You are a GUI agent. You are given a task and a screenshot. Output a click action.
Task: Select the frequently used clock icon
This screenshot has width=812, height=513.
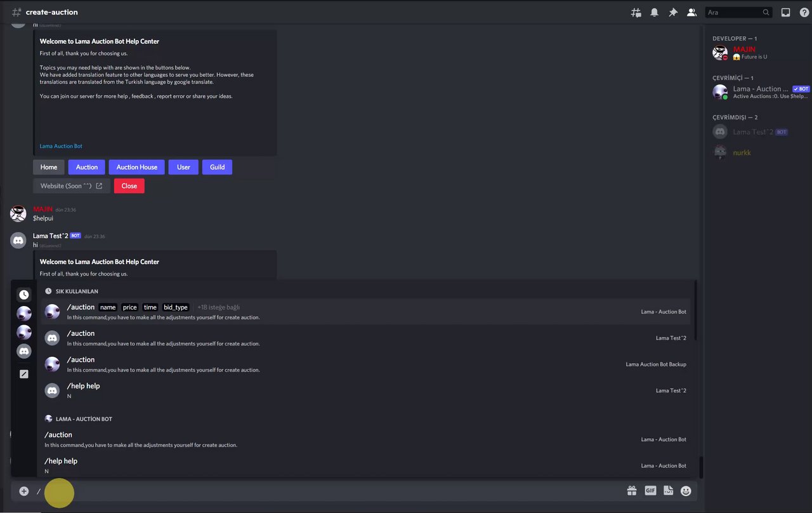[x=24, y=295]
